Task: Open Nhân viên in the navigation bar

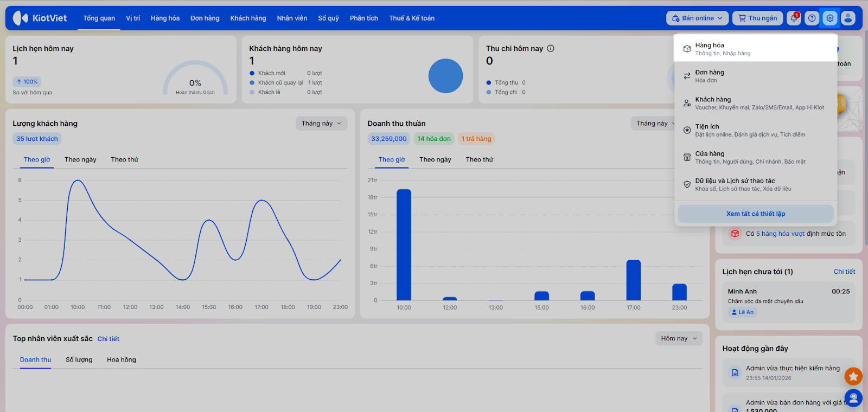Action: tap(292, 18)
